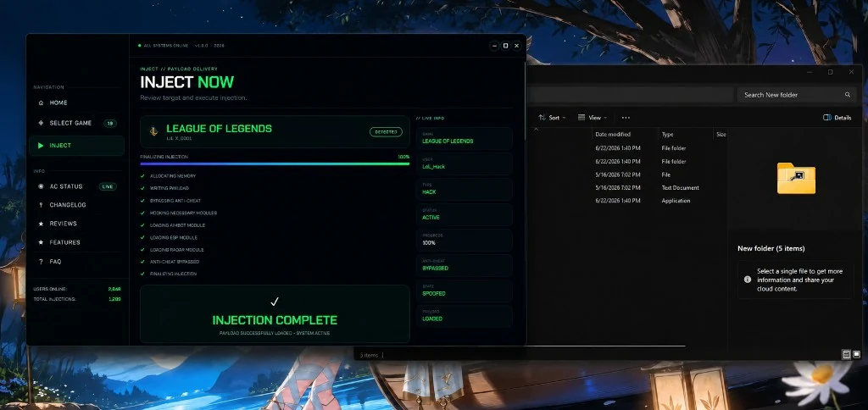Switch Explorer to details list view icon

pos(847,354)
